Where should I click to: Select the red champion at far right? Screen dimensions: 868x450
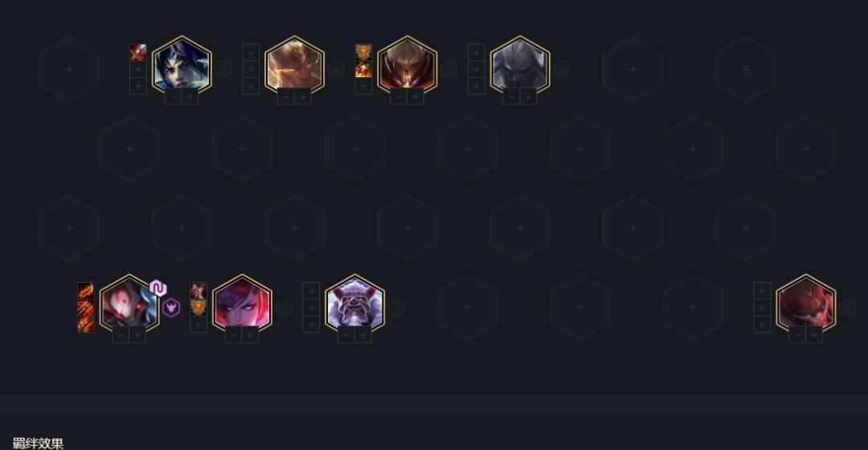tap(806, 302)
